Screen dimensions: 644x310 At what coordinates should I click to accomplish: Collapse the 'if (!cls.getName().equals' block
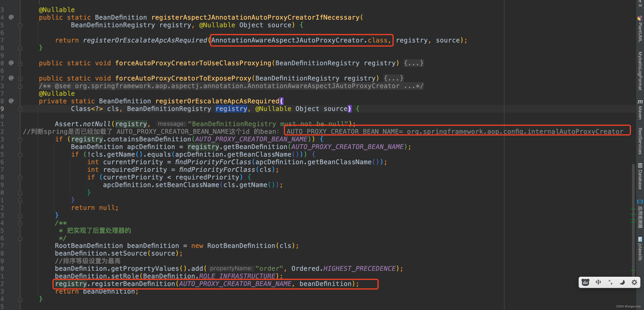(x=20, y=155)
